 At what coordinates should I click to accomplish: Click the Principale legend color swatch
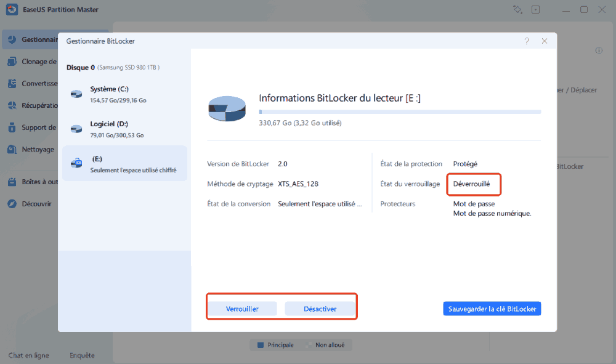pyautogui.click(x=260, y=345)
